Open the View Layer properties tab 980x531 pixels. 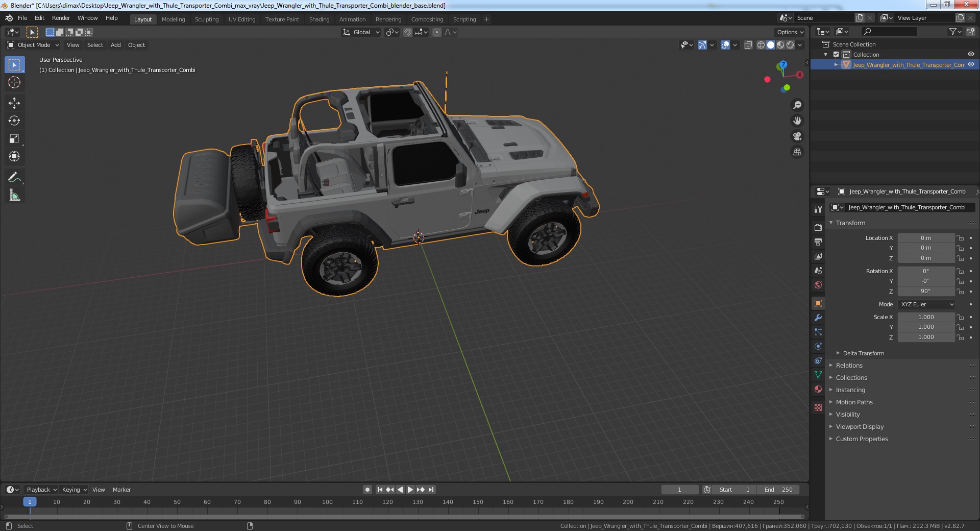pos(818,256)
